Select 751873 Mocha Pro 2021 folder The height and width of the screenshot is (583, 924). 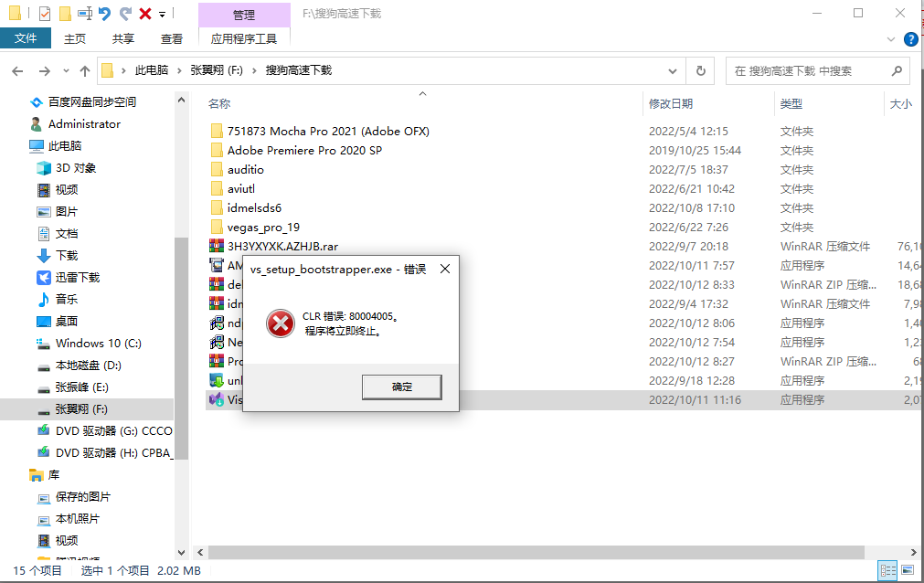328,131
